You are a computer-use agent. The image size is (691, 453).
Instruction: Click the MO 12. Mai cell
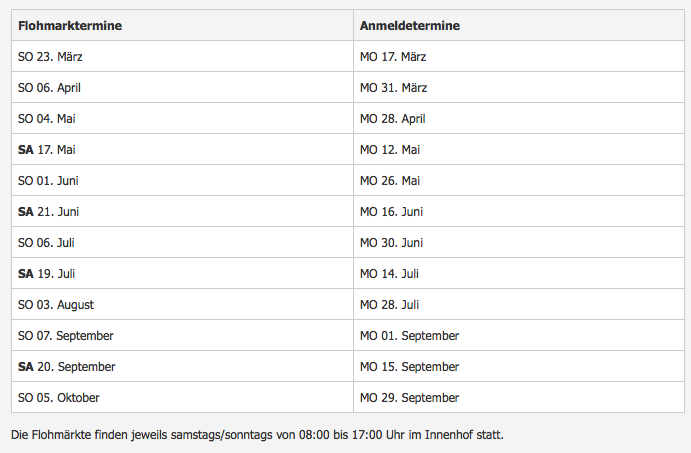pos(390,149)
